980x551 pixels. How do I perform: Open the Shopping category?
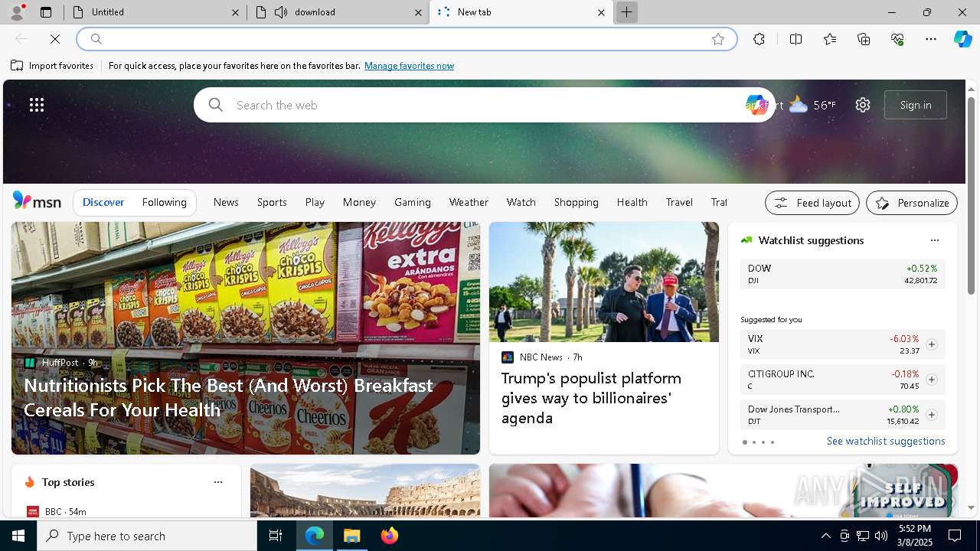click(577, 202)
